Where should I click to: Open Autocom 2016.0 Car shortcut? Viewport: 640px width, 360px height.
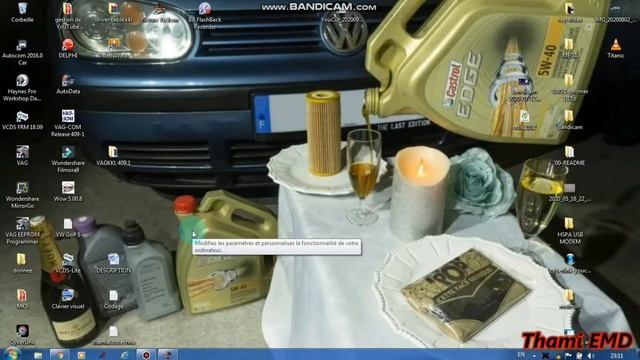click(x=22, y=52)
